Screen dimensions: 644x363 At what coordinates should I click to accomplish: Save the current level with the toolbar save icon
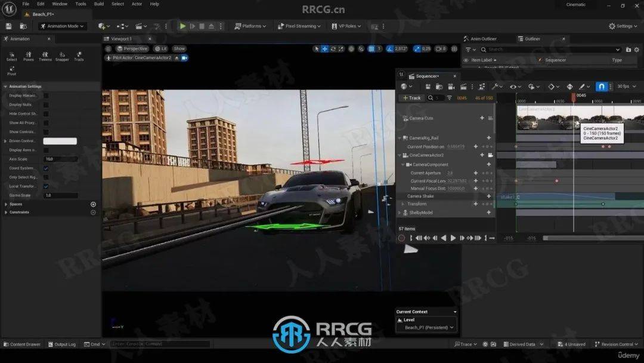[x=8, y=26]
